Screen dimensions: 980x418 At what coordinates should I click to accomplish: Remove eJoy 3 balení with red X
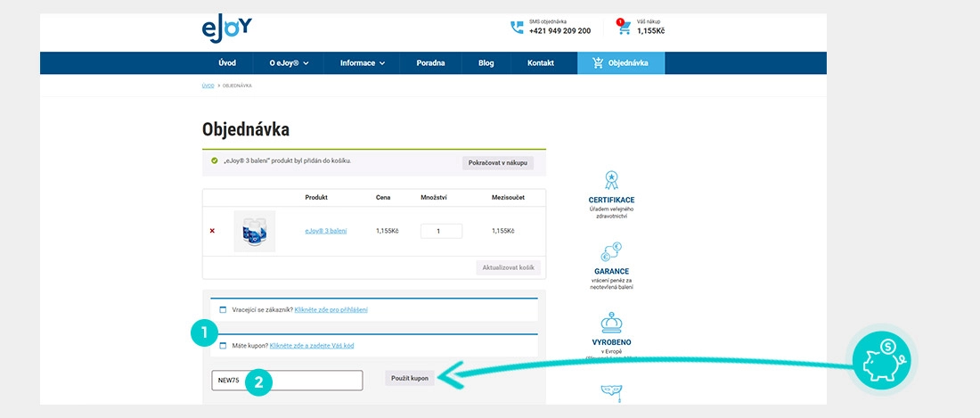[212, 231]
